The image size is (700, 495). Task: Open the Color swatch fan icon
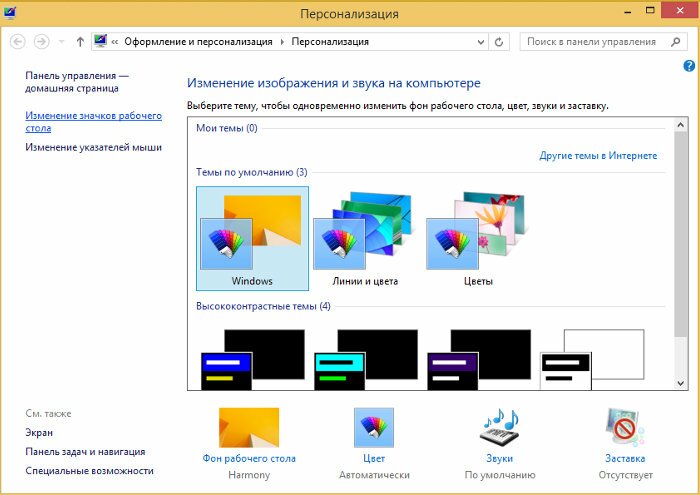point(374,428)
